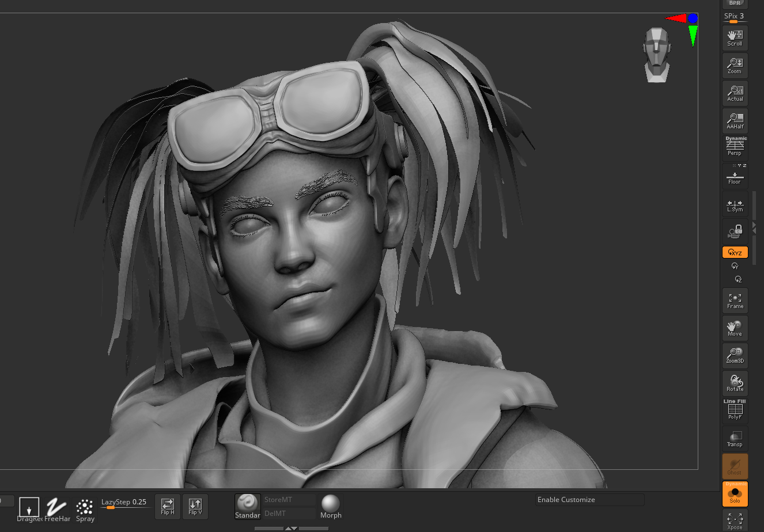Viewport: 764px width, 532px height.
Task: Switch to Z-axis rotation mode
Action: point(738,279)
